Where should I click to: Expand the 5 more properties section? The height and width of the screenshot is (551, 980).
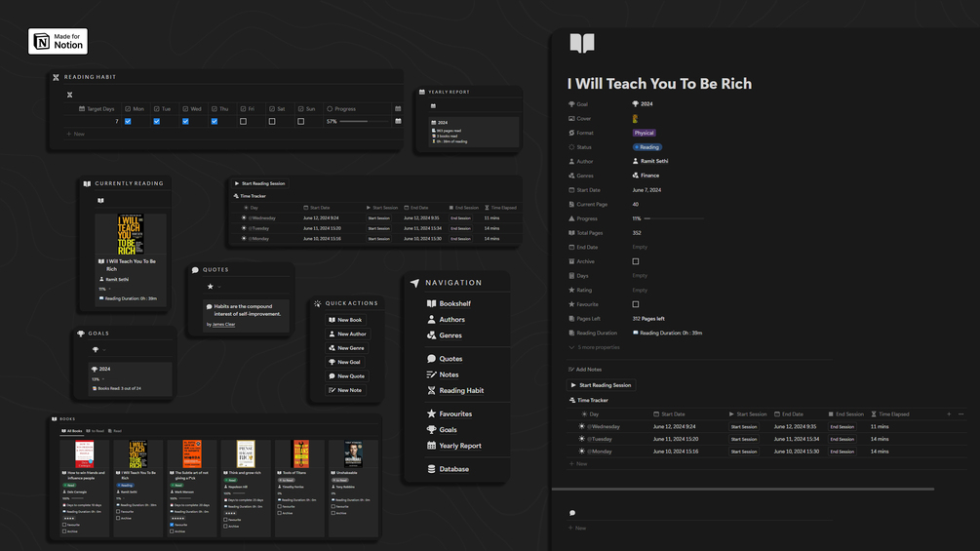click(595, 347)
